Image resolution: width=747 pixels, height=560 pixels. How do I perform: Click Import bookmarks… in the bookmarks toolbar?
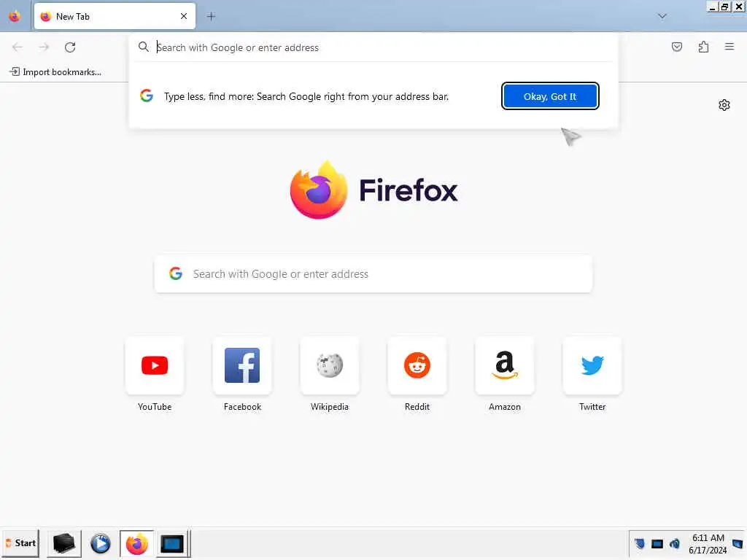[55, 72]
